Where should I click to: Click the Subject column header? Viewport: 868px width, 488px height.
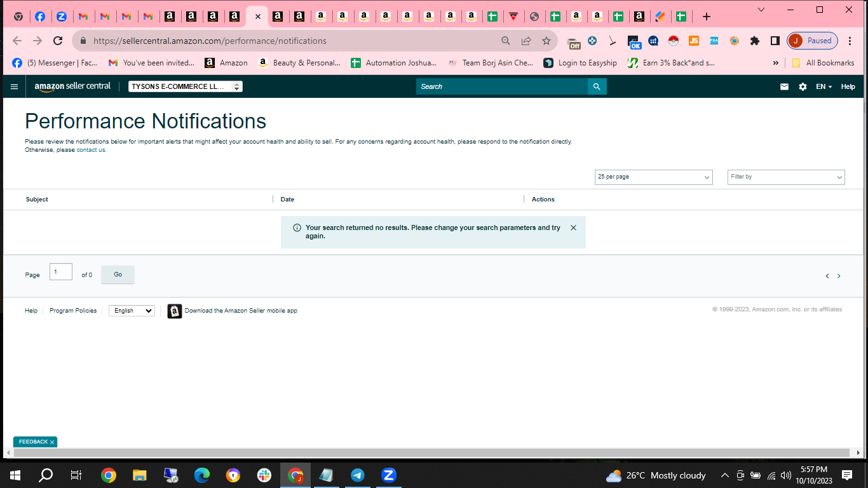(x=37, y=200)
